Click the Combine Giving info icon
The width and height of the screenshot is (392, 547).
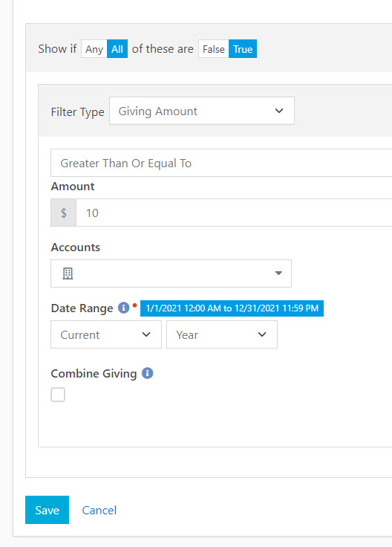[x=147, y=373]
